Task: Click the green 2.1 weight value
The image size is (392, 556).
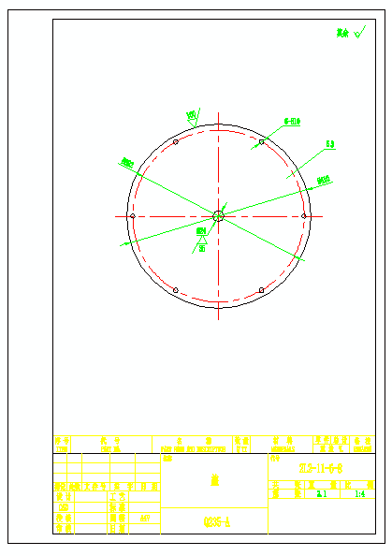Action: [x=322, y=494]
